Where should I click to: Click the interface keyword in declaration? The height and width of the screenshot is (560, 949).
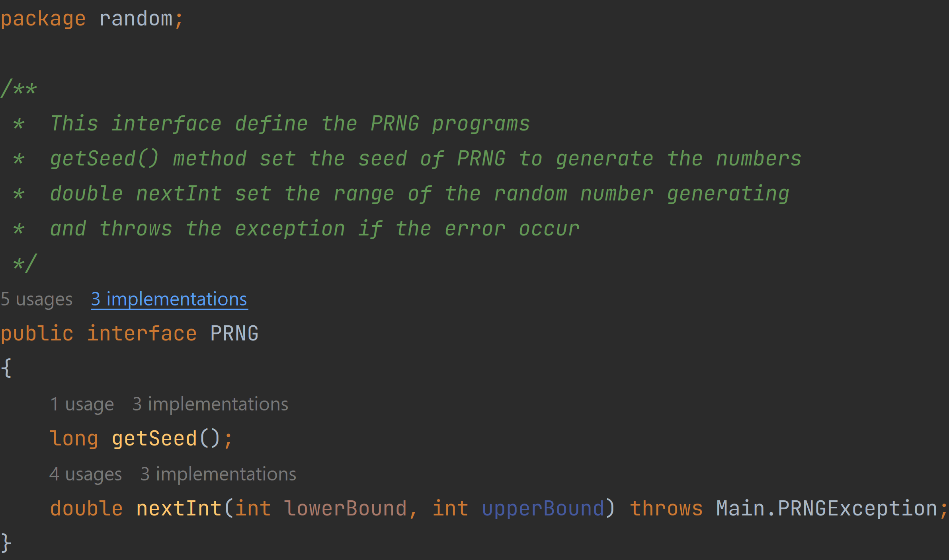click(x=142, y=333)
